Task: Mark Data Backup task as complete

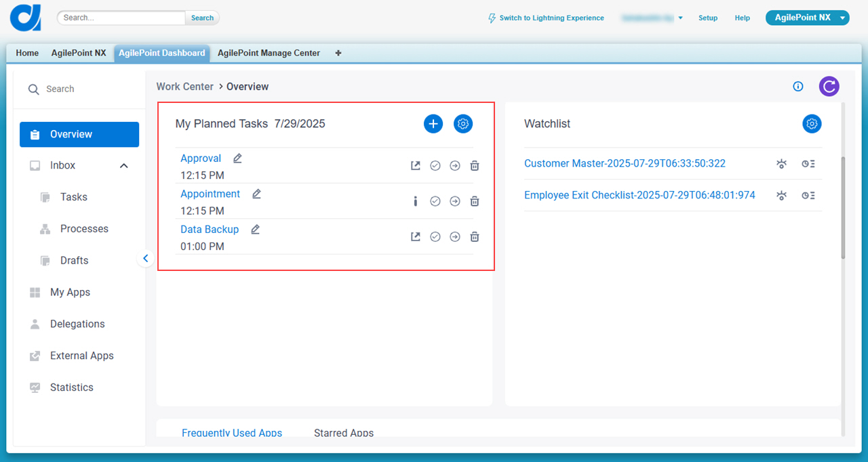Action: 435,236
